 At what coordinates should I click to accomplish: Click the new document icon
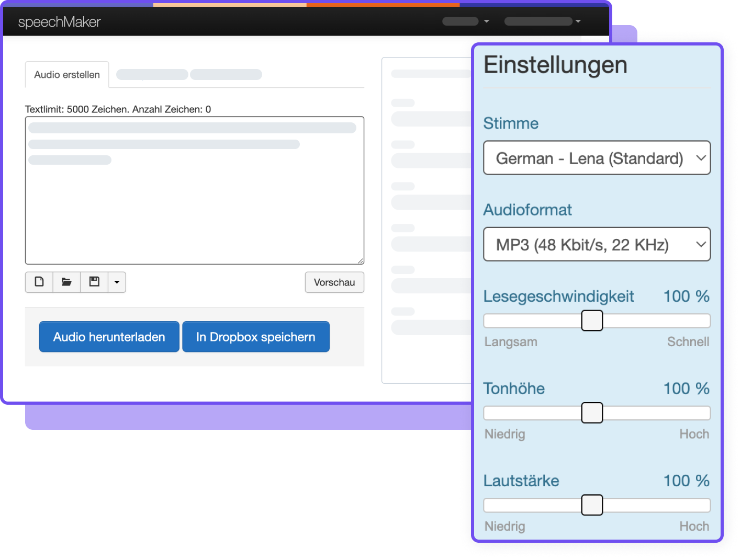pos(39,282)
